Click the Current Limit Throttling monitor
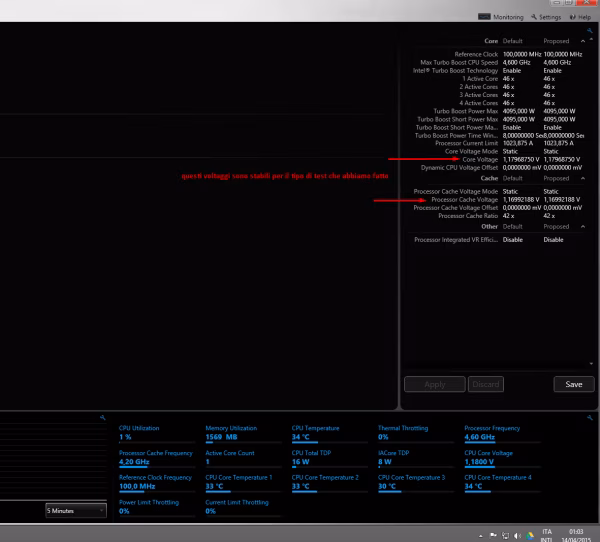 coord(243,507)
